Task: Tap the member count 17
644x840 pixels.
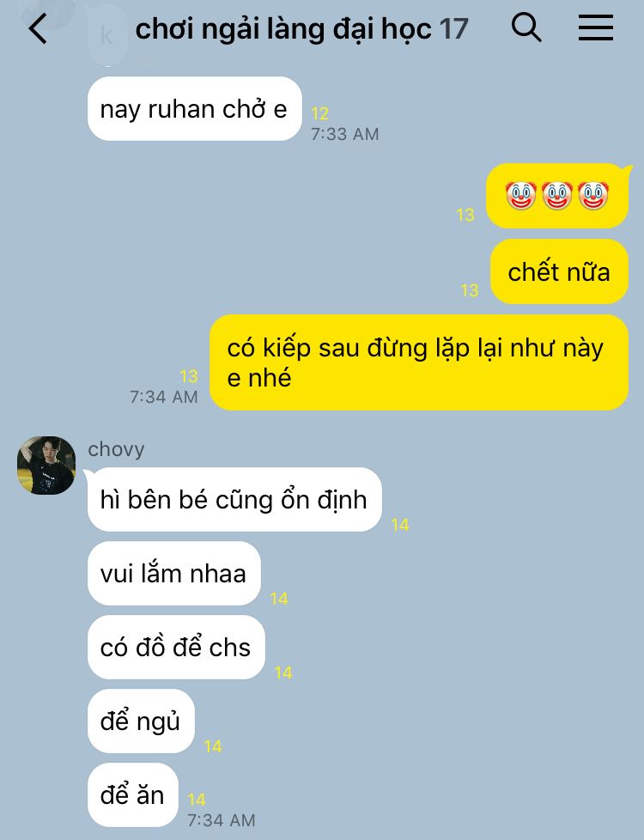Action: tap(453, 29)
